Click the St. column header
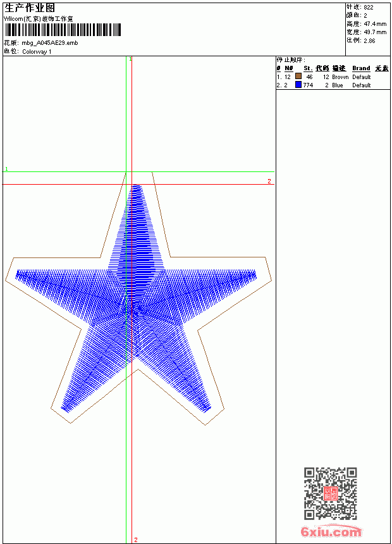Screen dimensions: 392x544 pos(308,68)
